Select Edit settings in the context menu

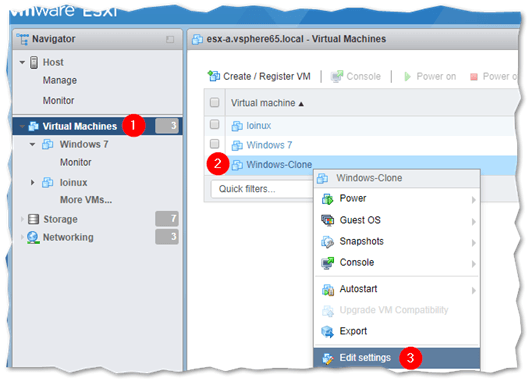pos(397,358)
